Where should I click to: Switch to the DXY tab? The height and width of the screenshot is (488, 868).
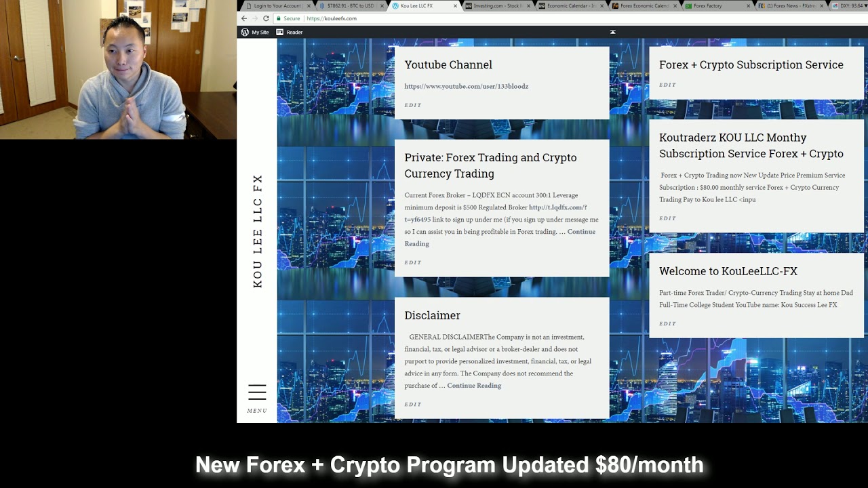click(x=849, y=5)
